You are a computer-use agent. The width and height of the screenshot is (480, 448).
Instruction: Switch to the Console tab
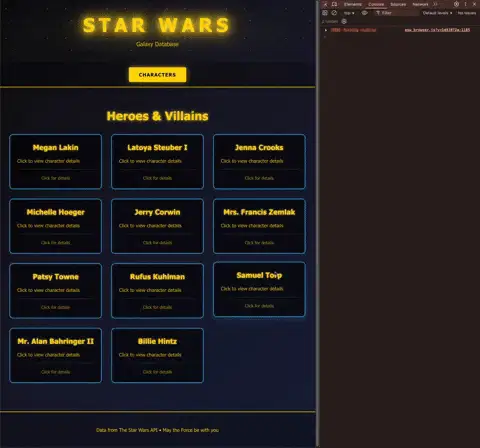[x=376, y=4]
